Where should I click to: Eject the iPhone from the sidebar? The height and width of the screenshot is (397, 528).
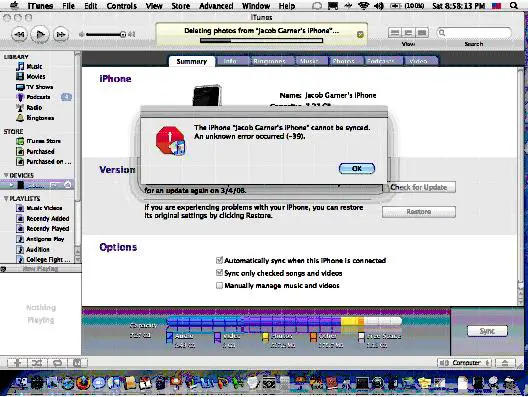click(67, 185)
